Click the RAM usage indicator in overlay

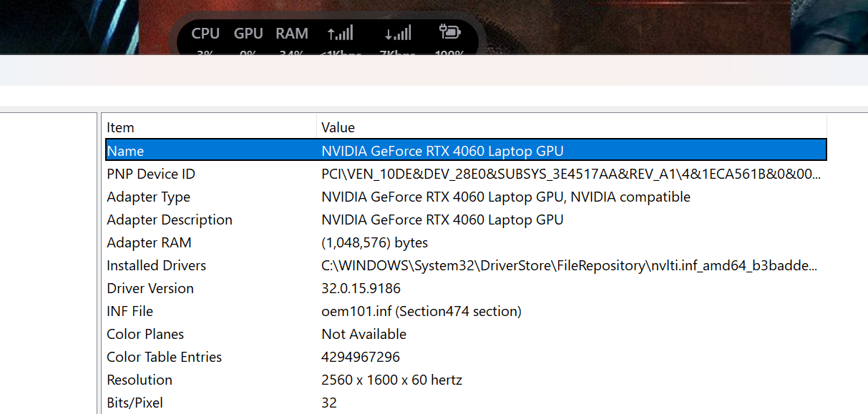292,40
